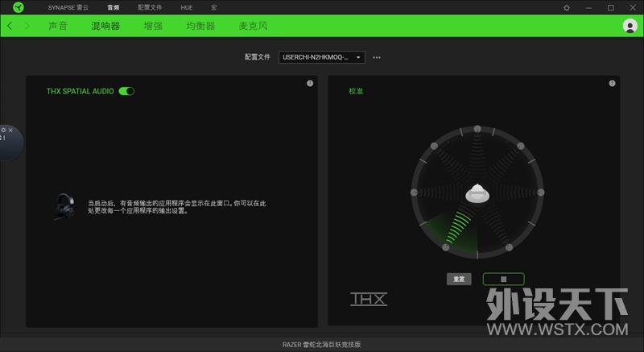Stop the calibration test sound

[x=504, y=279]
